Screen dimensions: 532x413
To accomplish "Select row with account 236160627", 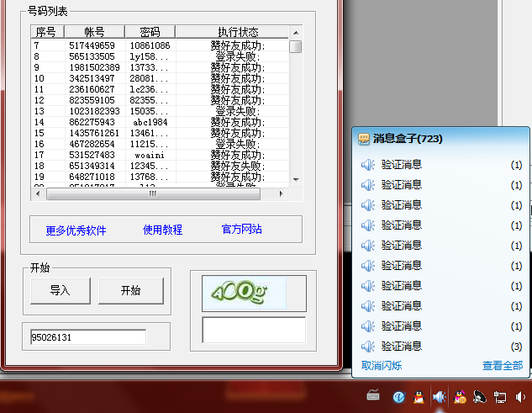I will tap(160, 89).
